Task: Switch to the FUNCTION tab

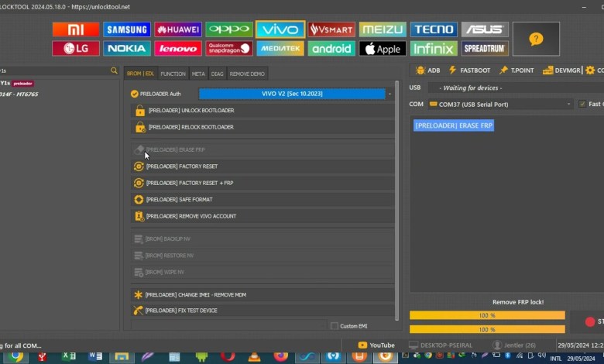Action: 173,74
